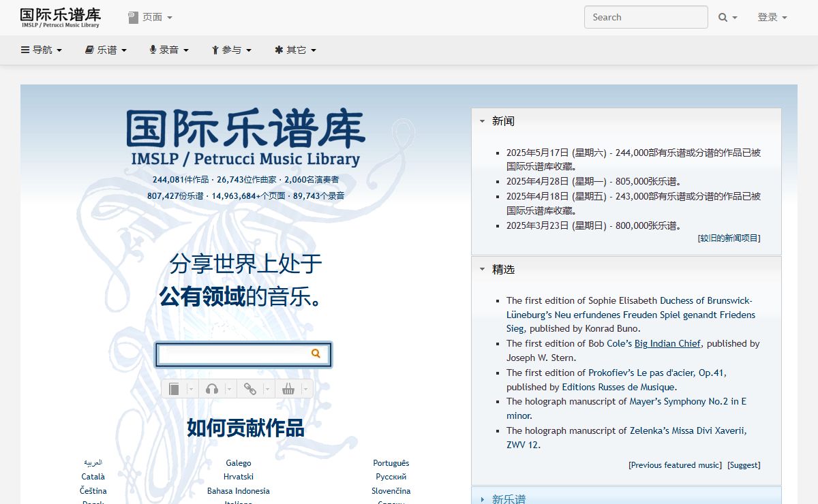The image size is (818, 504).
Task: Click the orange magnifier in the center search box
Action: tap(316, 353)
